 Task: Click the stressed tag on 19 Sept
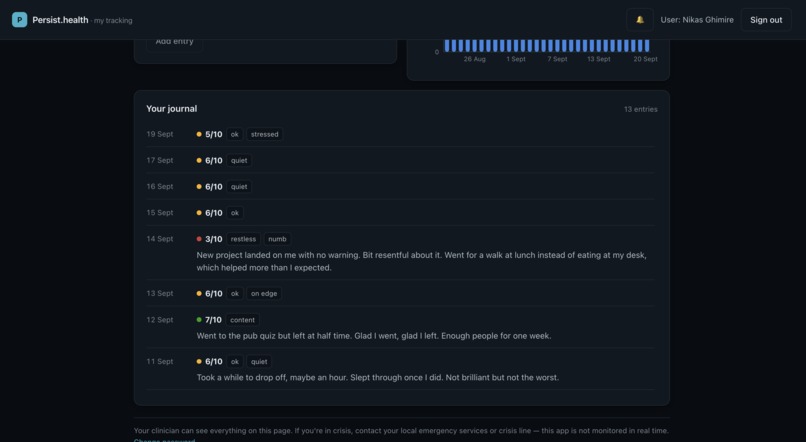point(265,134)
